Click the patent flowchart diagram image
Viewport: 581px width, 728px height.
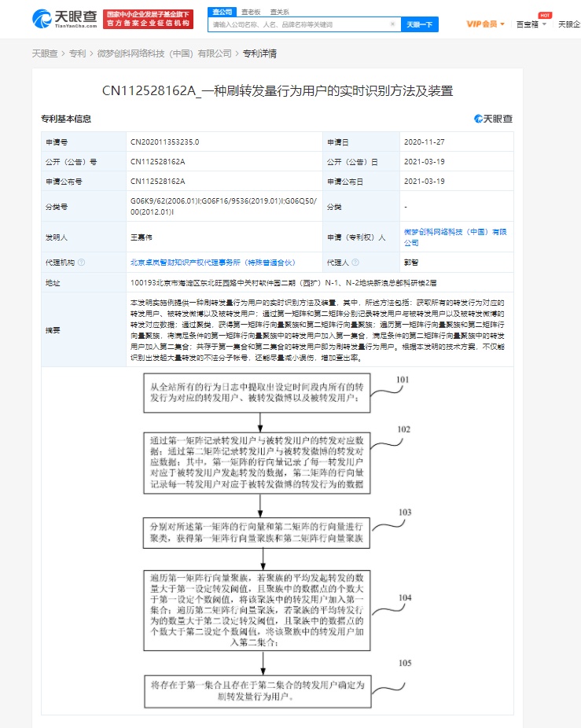tap(278, 540)
